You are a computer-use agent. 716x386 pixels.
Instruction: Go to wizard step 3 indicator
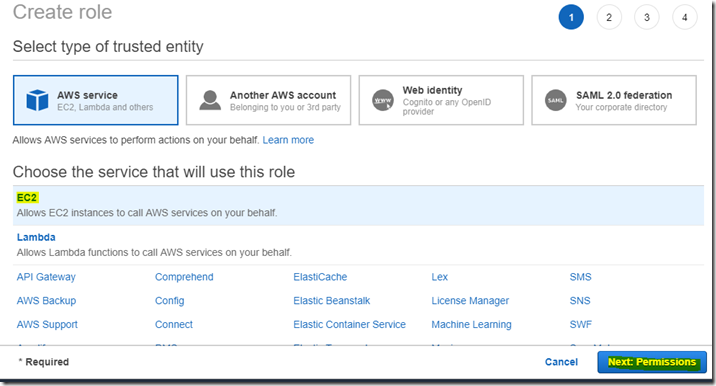point(647,17)
